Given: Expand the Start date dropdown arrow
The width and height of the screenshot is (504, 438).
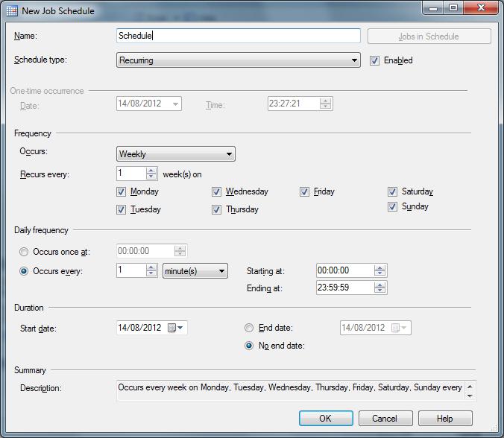Looking at the screenshot, I should (180, 328).
